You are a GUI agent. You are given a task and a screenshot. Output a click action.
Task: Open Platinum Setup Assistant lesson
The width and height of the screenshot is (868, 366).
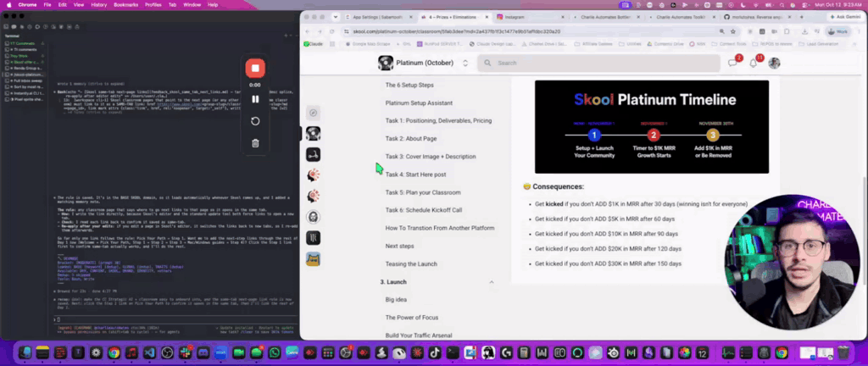(419, 103)
